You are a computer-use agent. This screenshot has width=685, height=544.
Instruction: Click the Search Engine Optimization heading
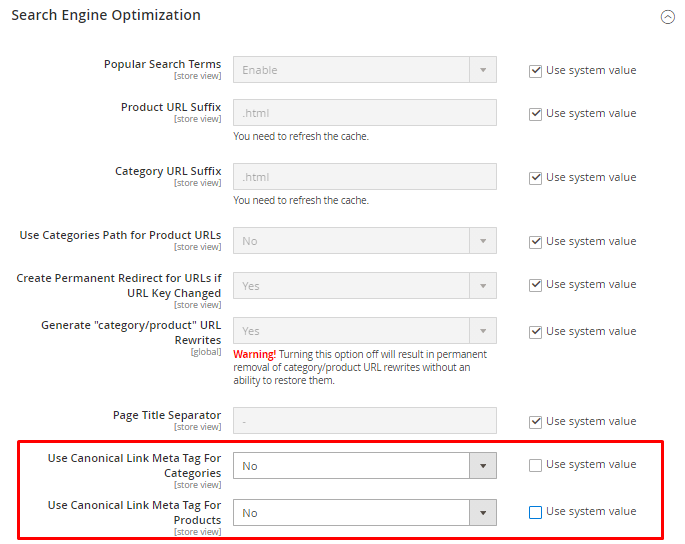pyautogui.click(x=106, y=16)
